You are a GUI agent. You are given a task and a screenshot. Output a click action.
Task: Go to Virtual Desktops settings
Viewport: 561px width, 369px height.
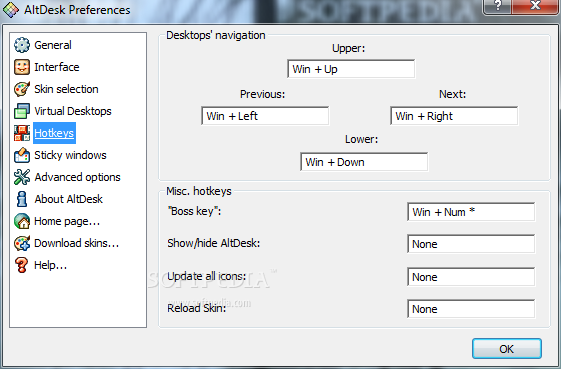[73, 111]
